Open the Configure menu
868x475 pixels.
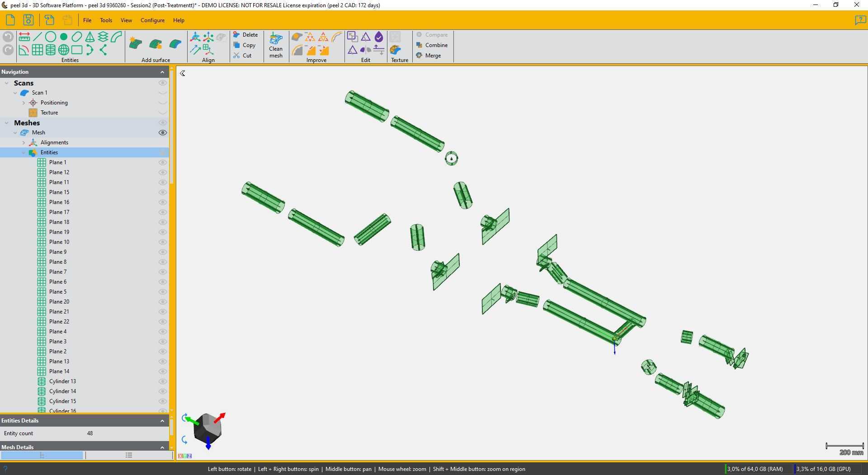152,20
